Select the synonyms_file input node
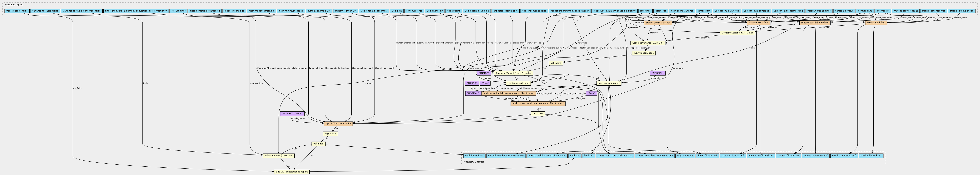Image resolution: width=980 pixels, height=175 pixels. [x=414, y=11]
